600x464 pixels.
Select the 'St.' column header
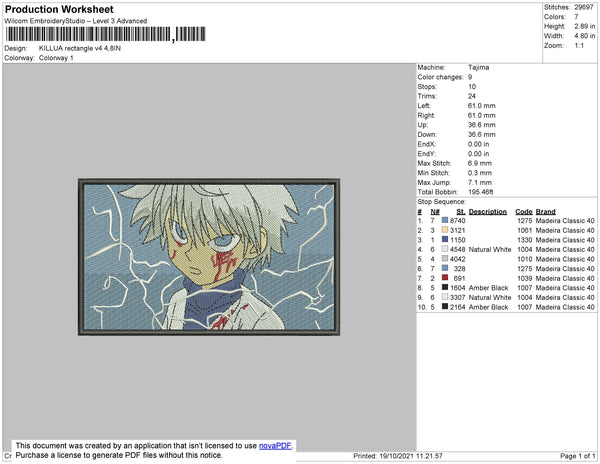(x=461, y=212)
